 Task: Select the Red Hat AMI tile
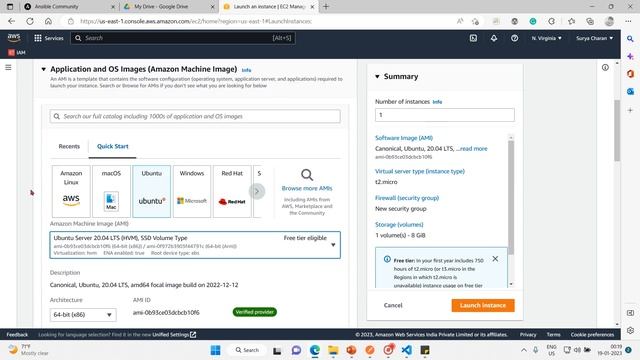click(232, 191)
